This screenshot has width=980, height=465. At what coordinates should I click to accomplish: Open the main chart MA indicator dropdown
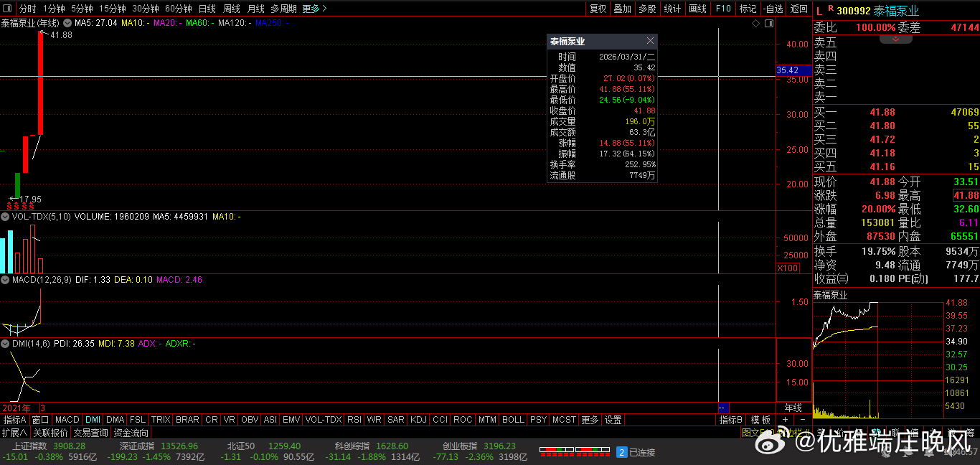coord(67,24)
